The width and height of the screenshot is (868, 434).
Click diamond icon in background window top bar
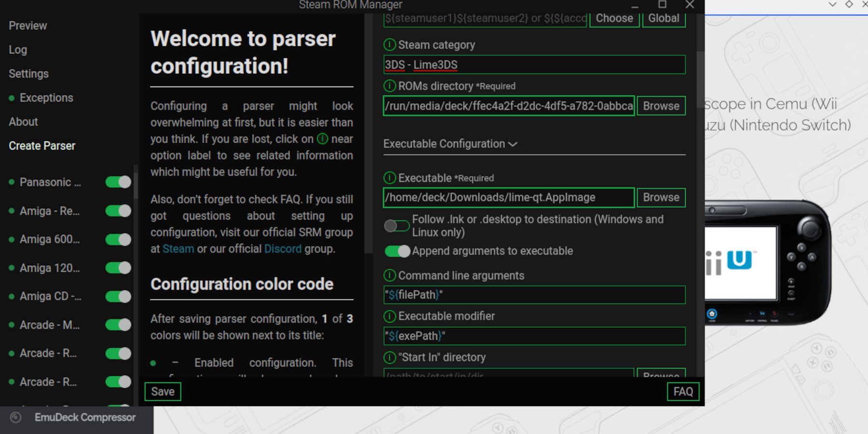tap(849, 4)
